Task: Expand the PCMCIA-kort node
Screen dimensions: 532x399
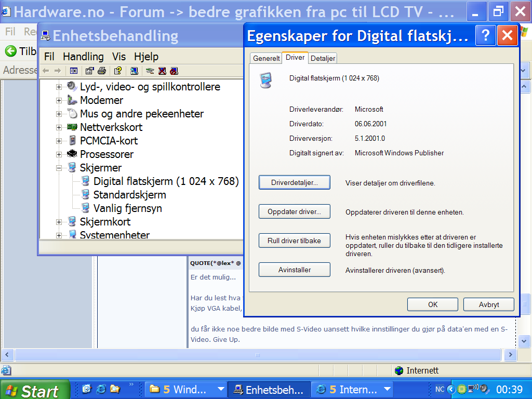Action: 59,141
